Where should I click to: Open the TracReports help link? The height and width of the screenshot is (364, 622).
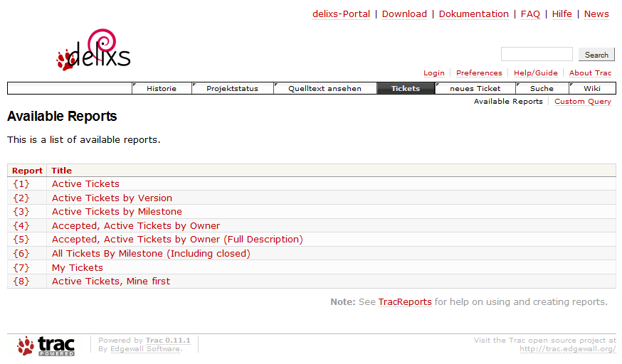pyautogui.click(x=404, y=302)
